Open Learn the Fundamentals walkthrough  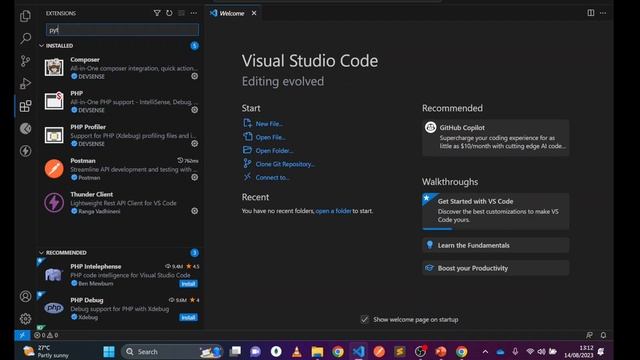[496, 245]
